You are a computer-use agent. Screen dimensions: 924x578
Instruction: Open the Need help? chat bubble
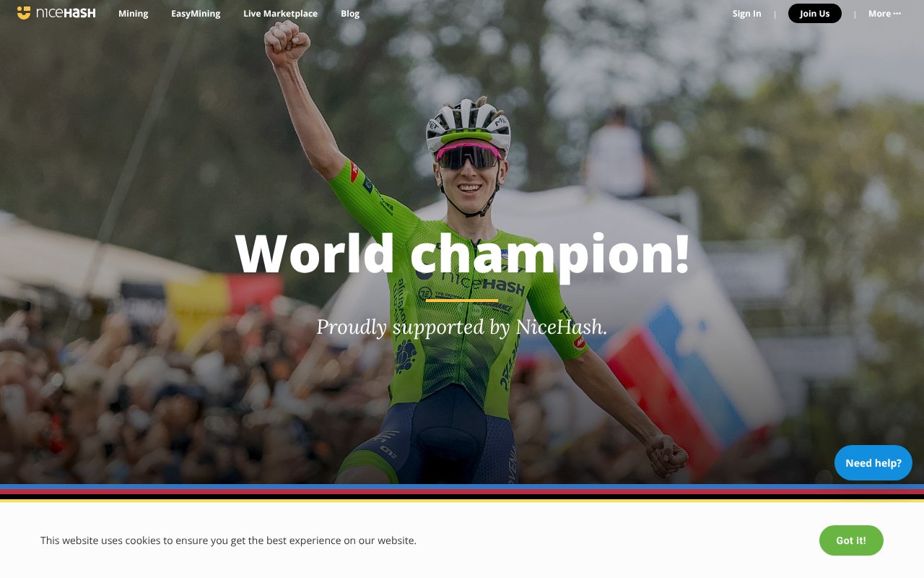[x=873, y=463]
